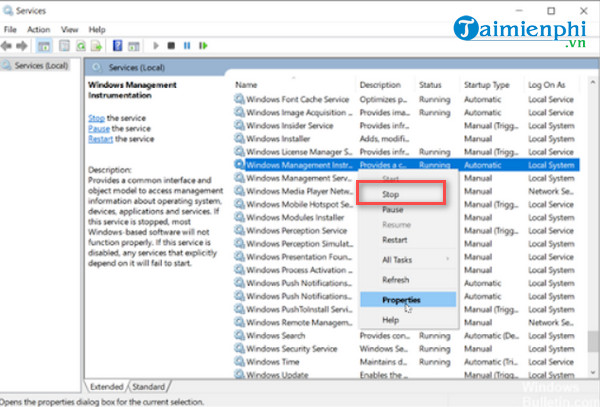Select the Windows Management Instr... highlighted row
This screenshot has width=600, height=407.
pyautogui.click(x=406, y=165)
